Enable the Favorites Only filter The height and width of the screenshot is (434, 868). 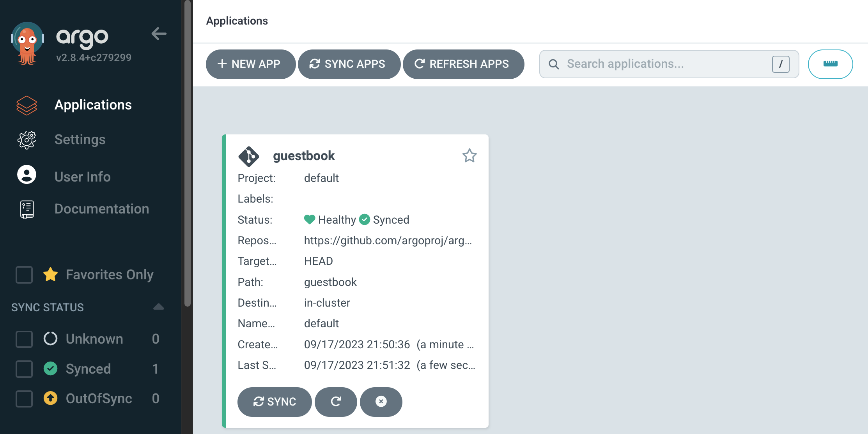24,275
